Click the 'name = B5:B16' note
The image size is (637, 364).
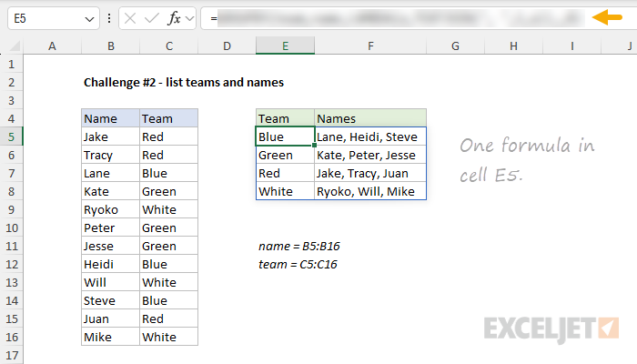click(x=299, y=247)
